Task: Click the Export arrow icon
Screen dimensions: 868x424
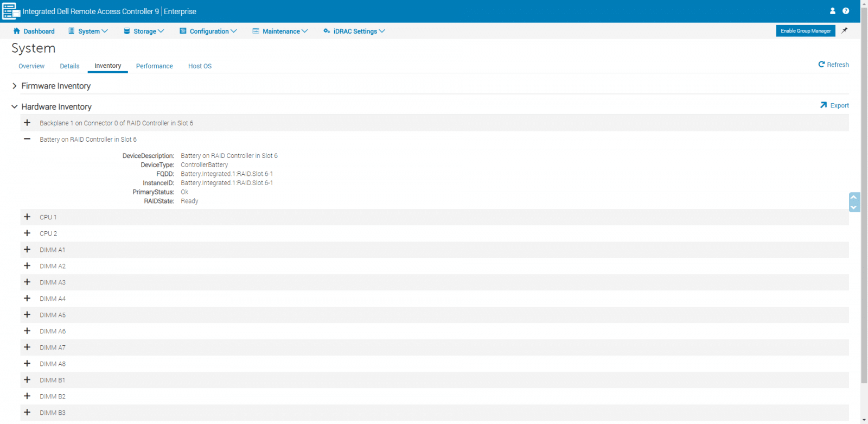Action: pyautogui.click(x=824, y=105)
